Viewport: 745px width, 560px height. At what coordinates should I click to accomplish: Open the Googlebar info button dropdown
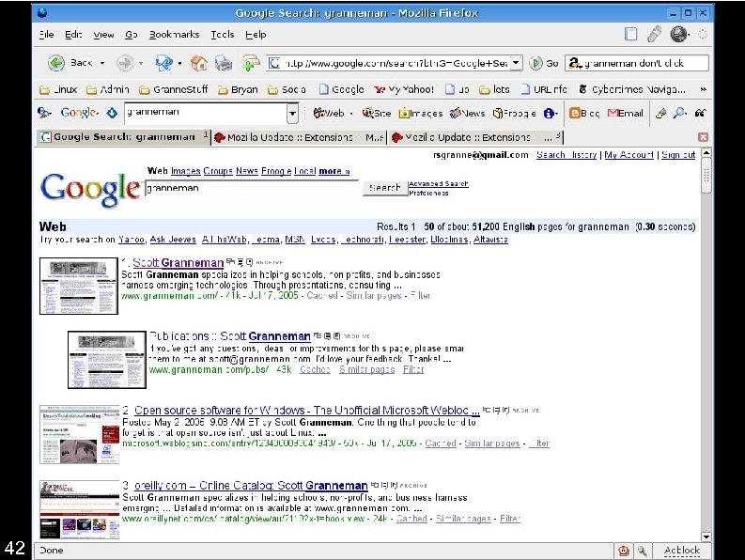click(x=551, y=113)
